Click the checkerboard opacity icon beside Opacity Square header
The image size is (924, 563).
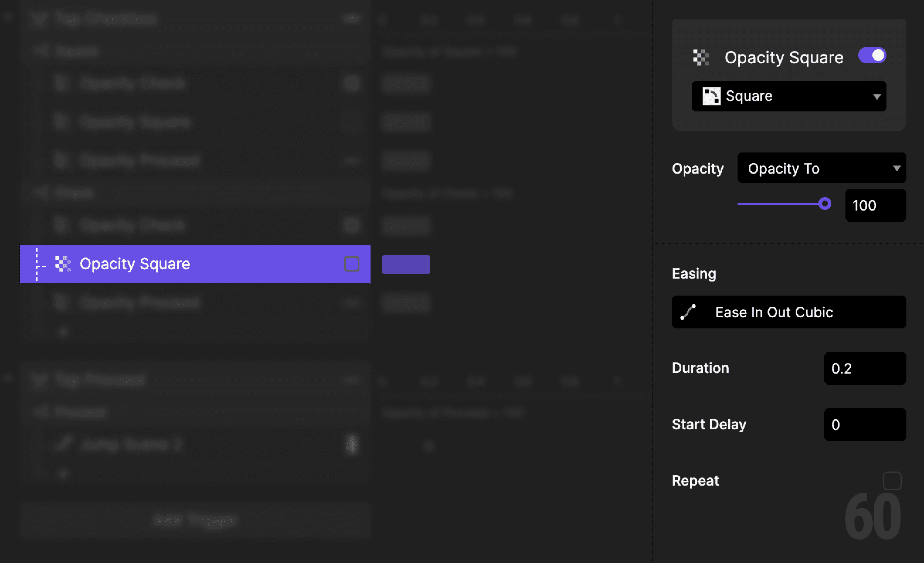pos(701,57)
